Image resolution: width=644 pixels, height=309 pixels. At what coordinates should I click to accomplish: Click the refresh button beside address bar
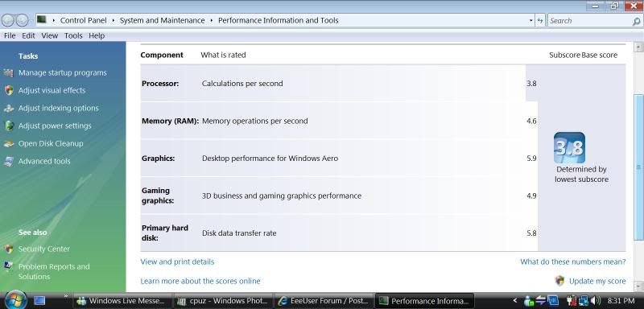[x=540, y=20]
